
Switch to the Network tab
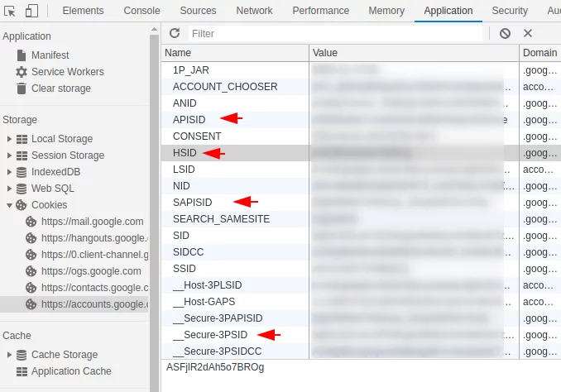254,11
